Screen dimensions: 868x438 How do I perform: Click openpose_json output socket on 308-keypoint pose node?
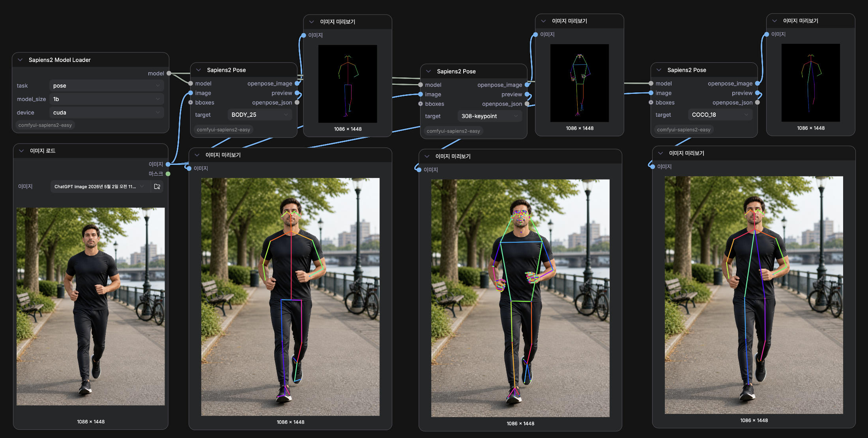coord(527,104)
